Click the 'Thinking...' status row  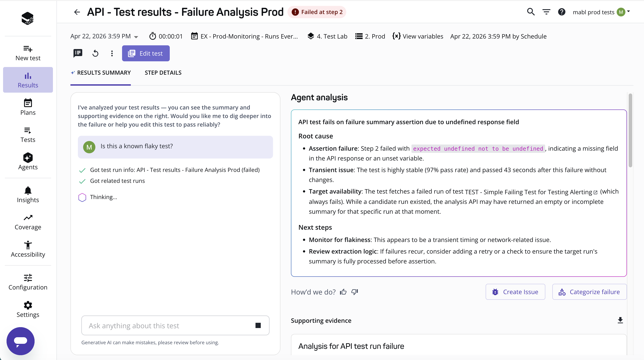tap(98, 197)
